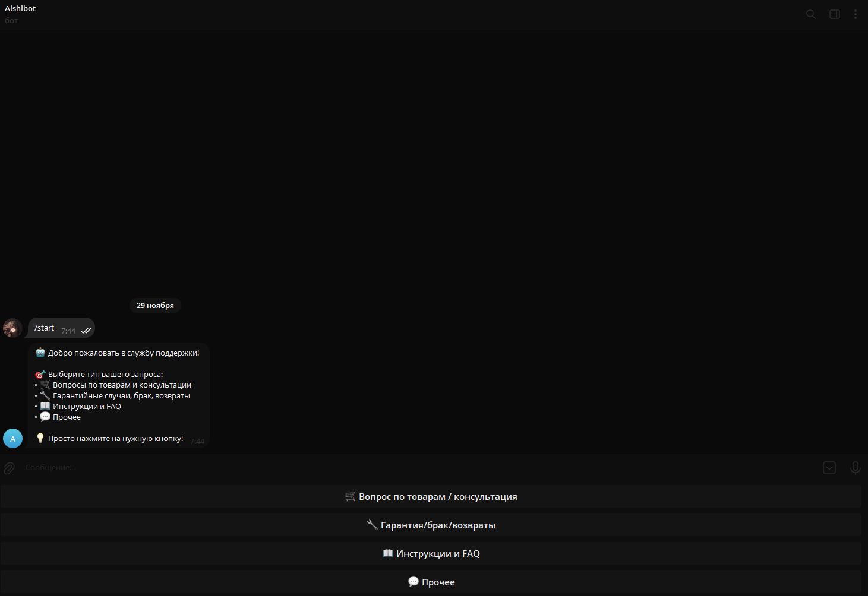Viewport: 868px width, 596px height.
Task: Start voice recording with the microphone icon
Action: 855,468
